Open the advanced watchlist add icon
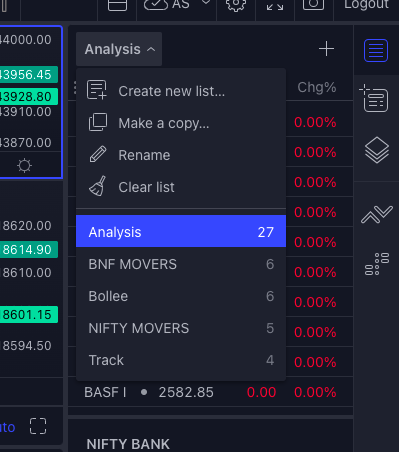 click(374, 98)
